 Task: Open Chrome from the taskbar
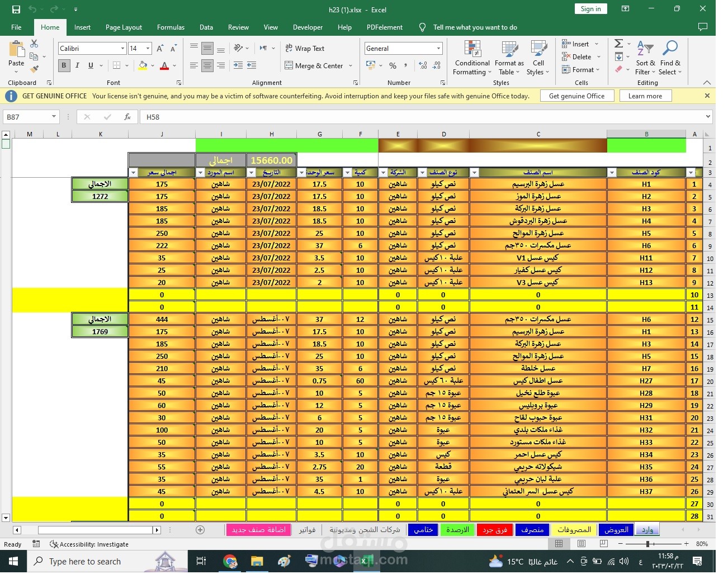(x=230, y=561)
